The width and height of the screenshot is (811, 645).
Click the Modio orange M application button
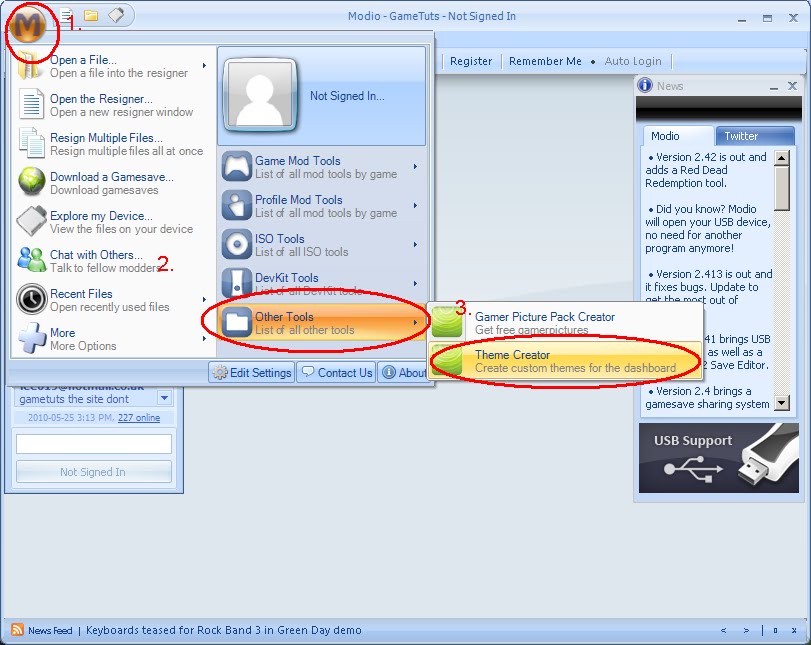pos(27,25)
